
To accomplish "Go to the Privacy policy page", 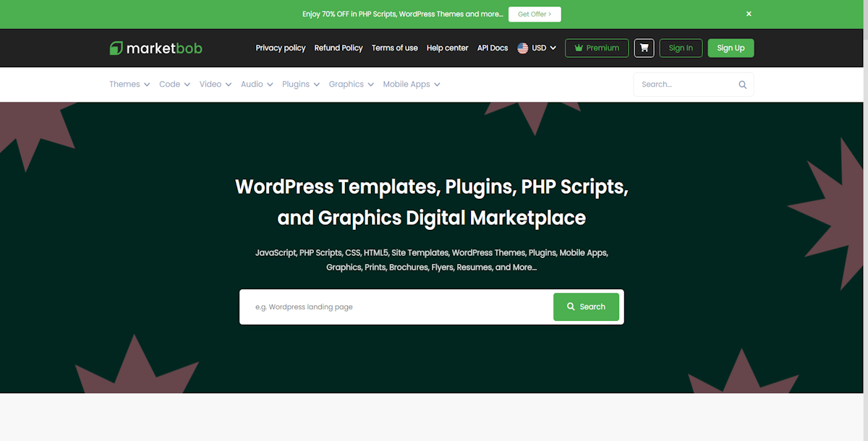I will [x=281, y=48].
